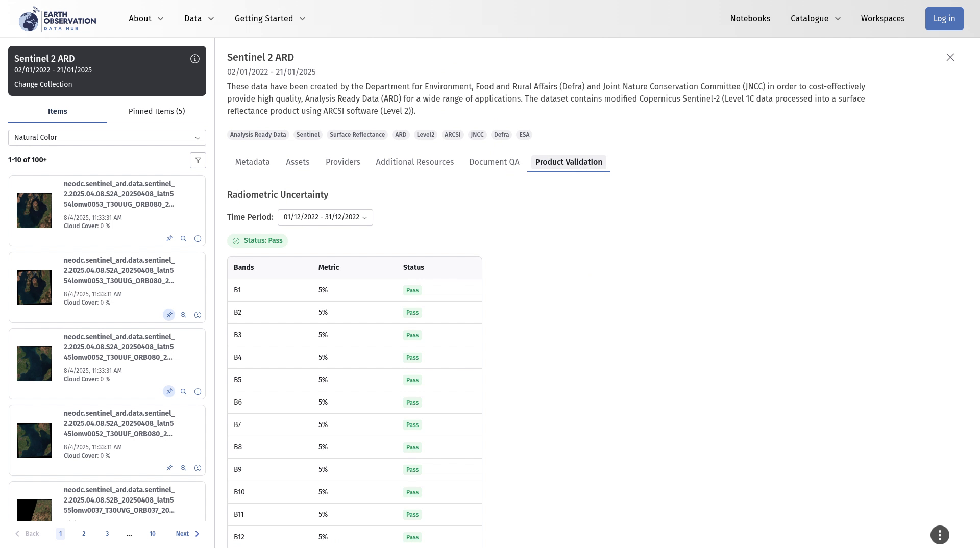Viewport: 980px width, 551px height.
Task: Open the Natural Color rendering dropdown
Action: click(x=107, y=138)
